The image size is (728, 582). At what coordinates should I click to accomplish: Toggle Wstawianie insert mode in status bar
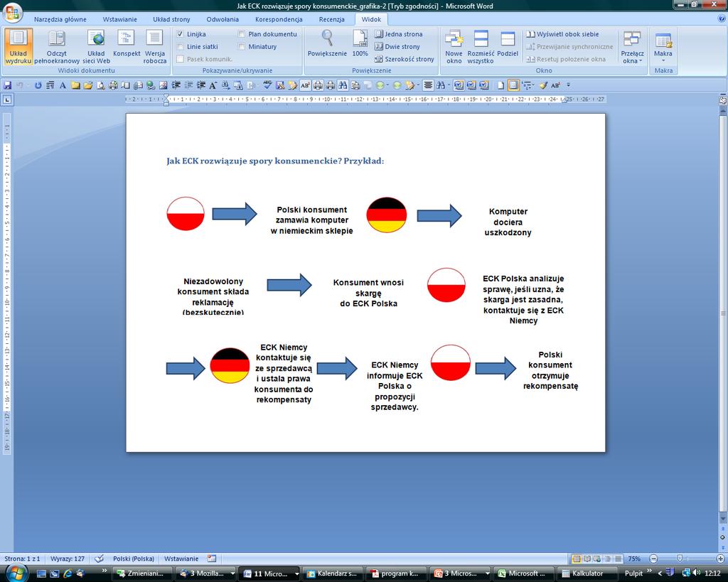tap(181, 559)
